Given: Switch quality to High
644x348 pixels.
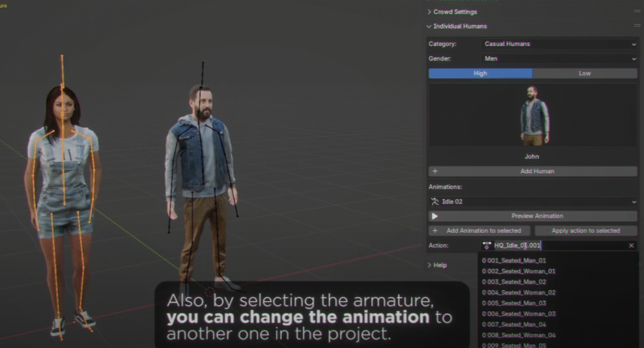Looking at the screenshot, I should [480, 73].
